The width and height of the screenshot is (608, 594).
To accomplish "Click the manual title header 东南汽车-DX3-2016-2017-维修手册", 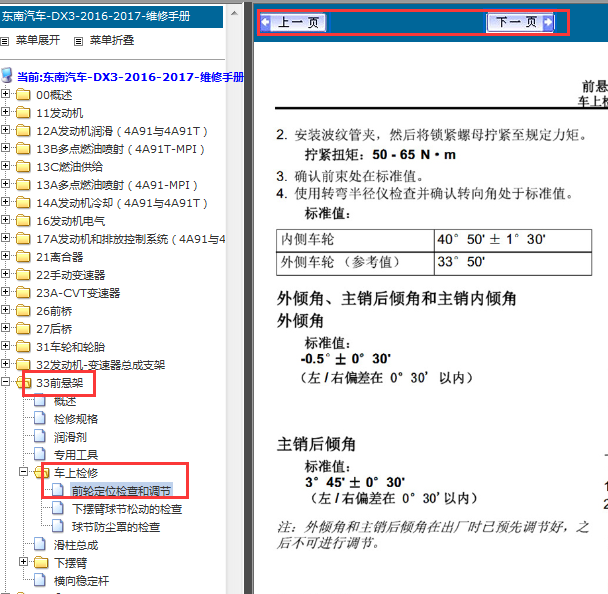I will click(x=96, y=17).
